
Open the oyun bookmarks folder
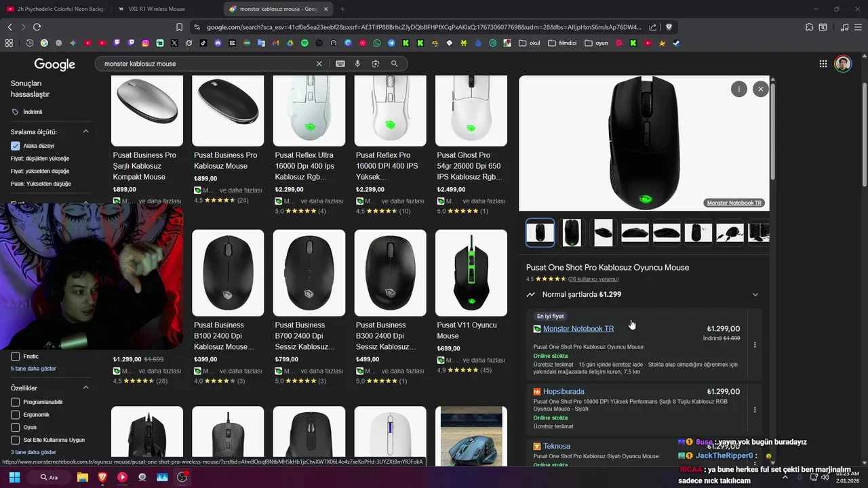click(x=596, y=43)
